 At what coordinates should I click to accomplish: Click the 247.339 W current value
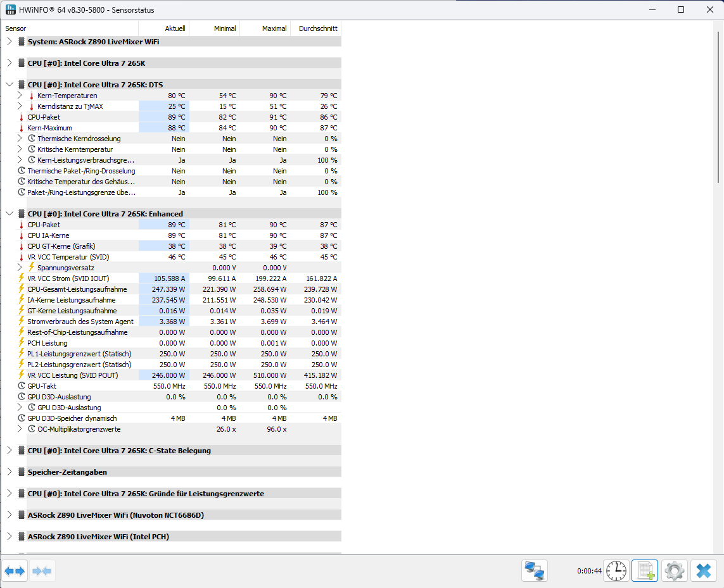[x=168, y=289]
